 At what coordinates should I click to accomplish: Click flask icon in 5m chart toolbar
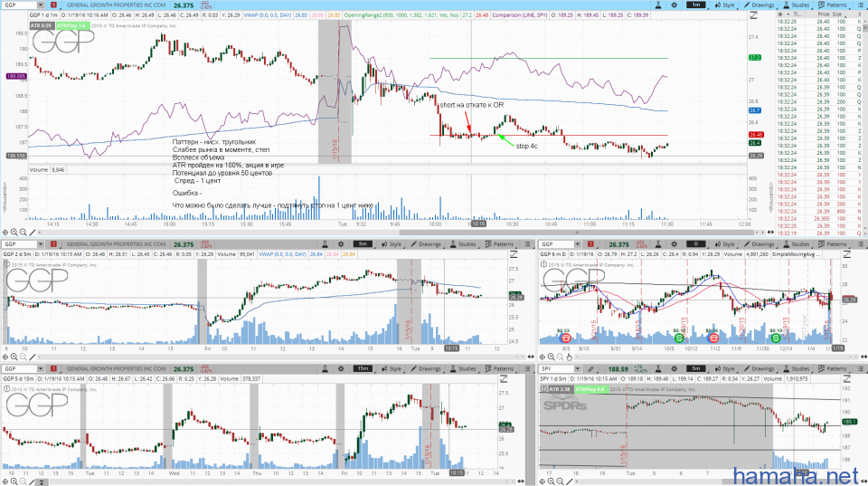coord(325,243)
